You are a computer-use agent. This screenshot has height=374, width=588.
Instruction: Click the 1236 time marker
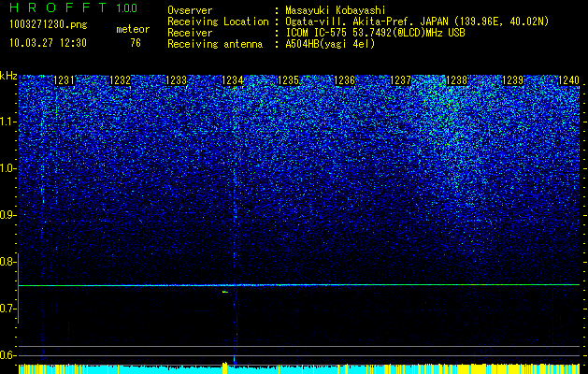click(x=344, y=80)
